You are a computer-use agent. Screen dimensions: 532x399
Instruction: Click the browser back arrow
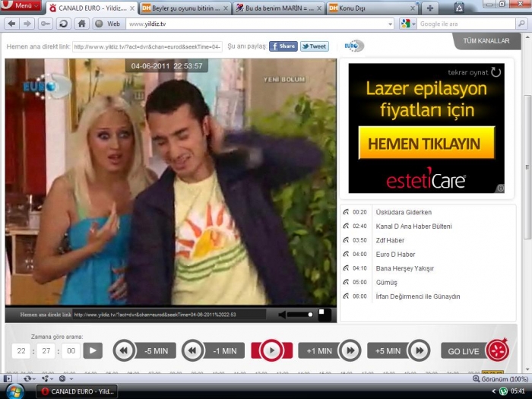(11, 24)
